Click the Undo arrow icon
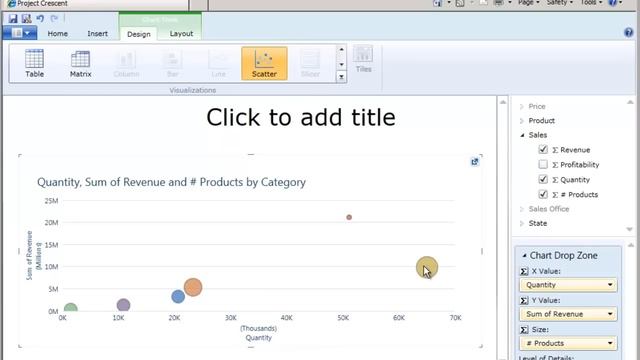 tap(40, 18)
